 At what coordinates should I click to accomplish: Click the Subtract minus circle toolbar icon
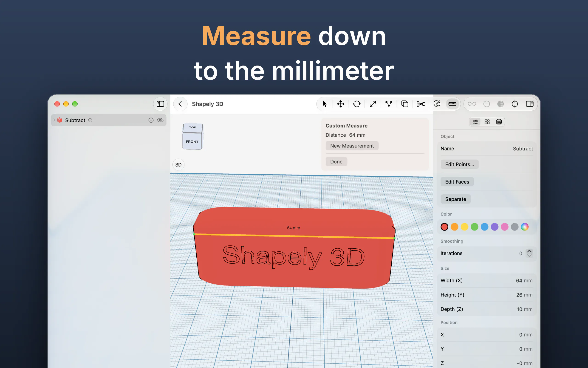487,104
